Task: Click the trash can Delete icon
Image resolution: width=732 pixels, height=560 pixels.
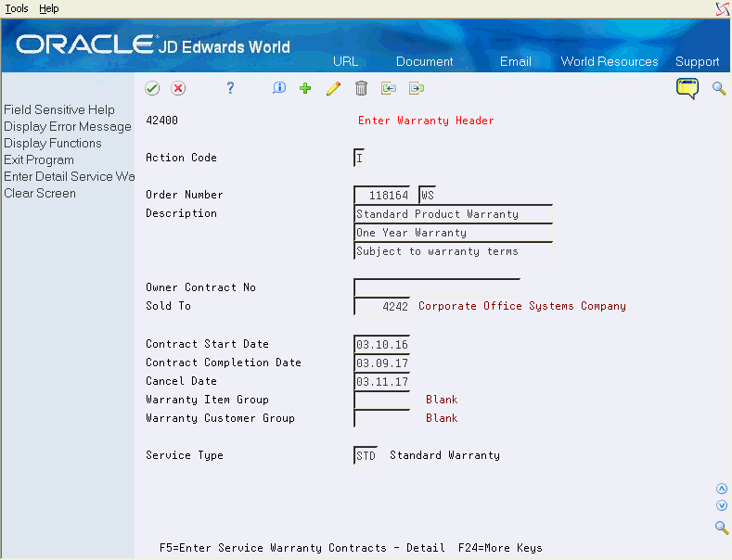Action: tap(361, 88)
